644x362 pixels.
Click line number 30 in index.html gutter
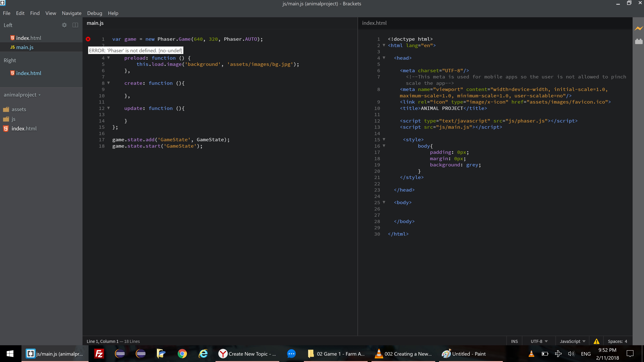coord(377,234)
